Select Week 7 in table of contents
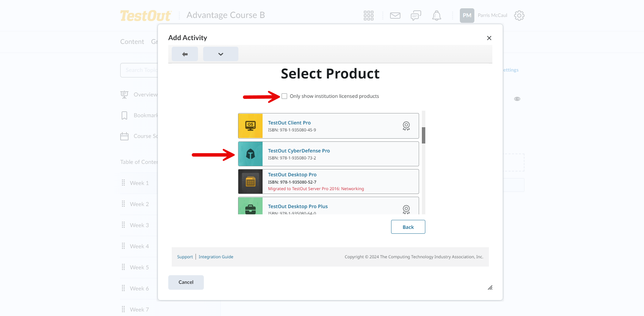 [139, 310]
